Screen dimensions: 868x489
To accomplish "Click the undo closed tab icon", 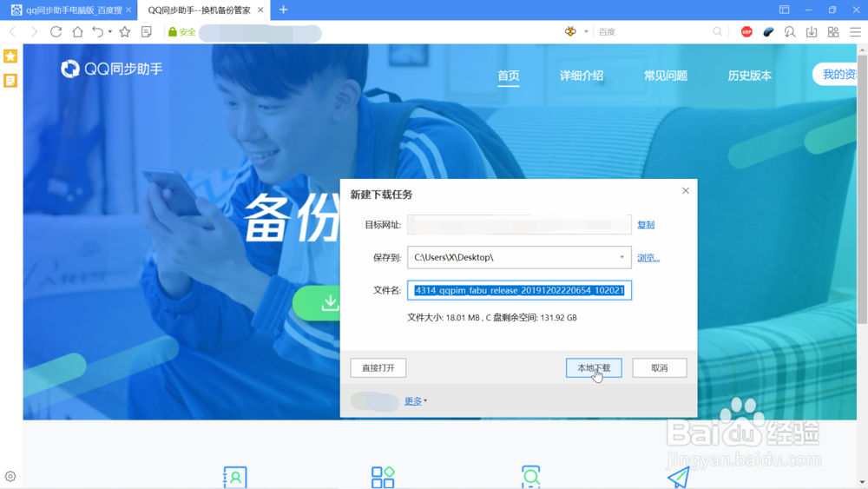I will click(x=97, y=32).
